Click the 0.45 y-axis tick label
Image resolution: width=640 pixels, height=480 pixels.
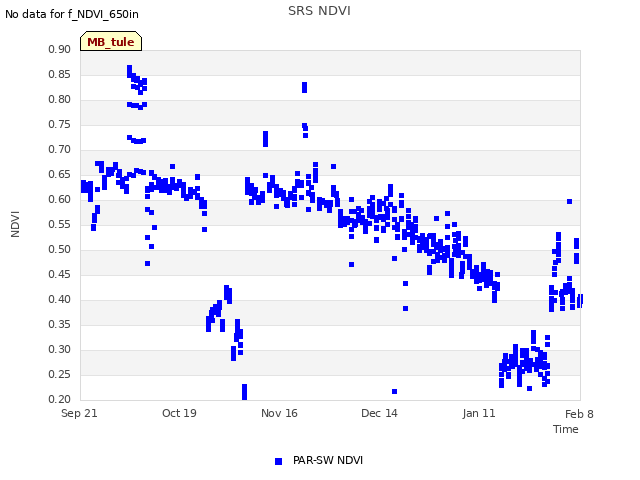(x=59, y=274)
